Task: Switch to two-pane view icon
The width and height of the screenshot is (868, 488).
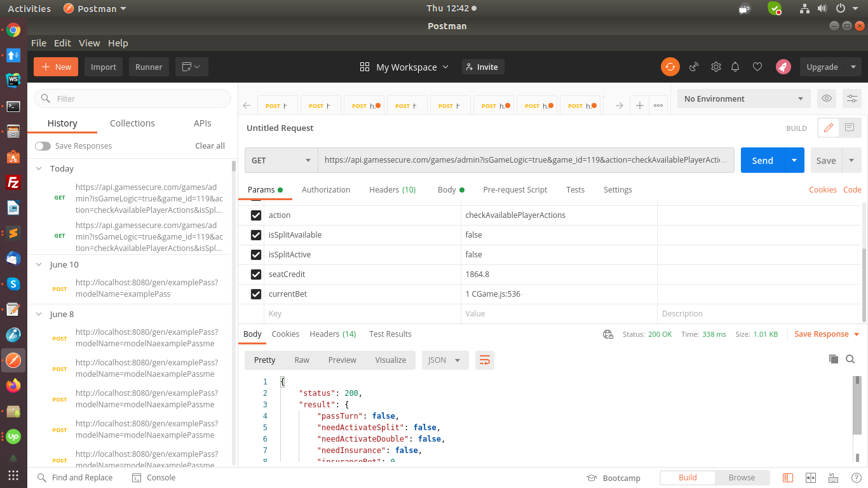Action: click(x=810, y=478)
